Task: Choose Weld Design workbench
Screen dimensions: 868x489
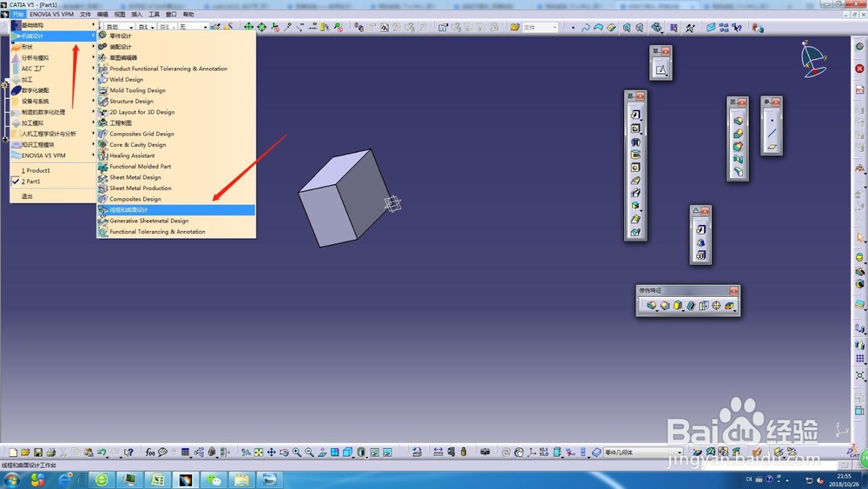Action: tap(176, 80)
